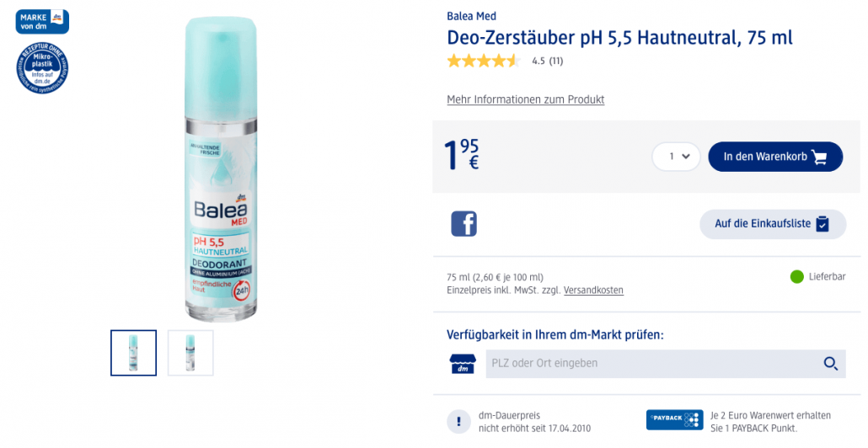
Task: Click the PLZ oder Ort input field
Action: 653,364
